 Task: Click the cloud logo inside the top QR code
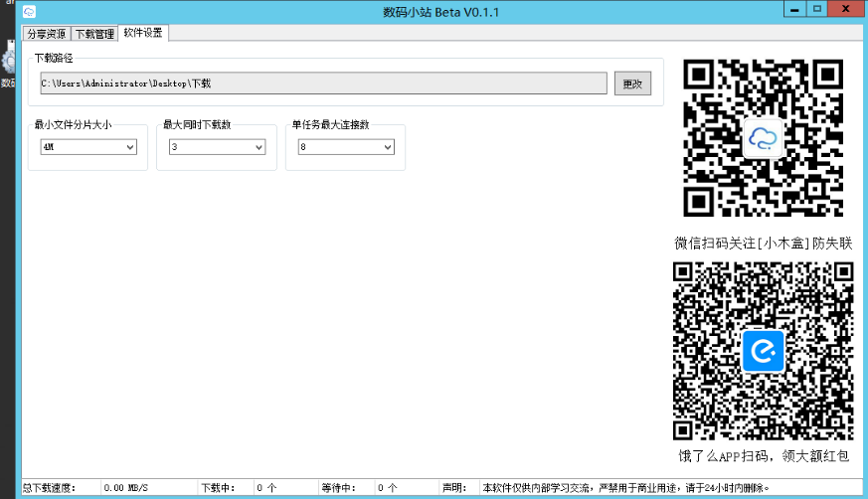pos(764,138)
